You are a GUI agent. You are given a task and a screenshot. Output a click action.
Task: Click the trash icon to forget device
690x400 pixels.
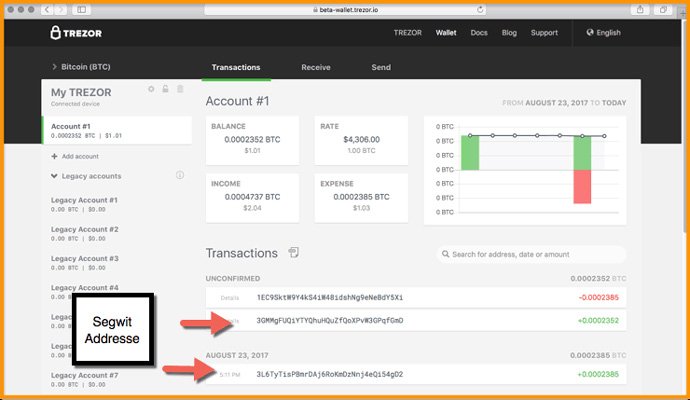(180, 89)
